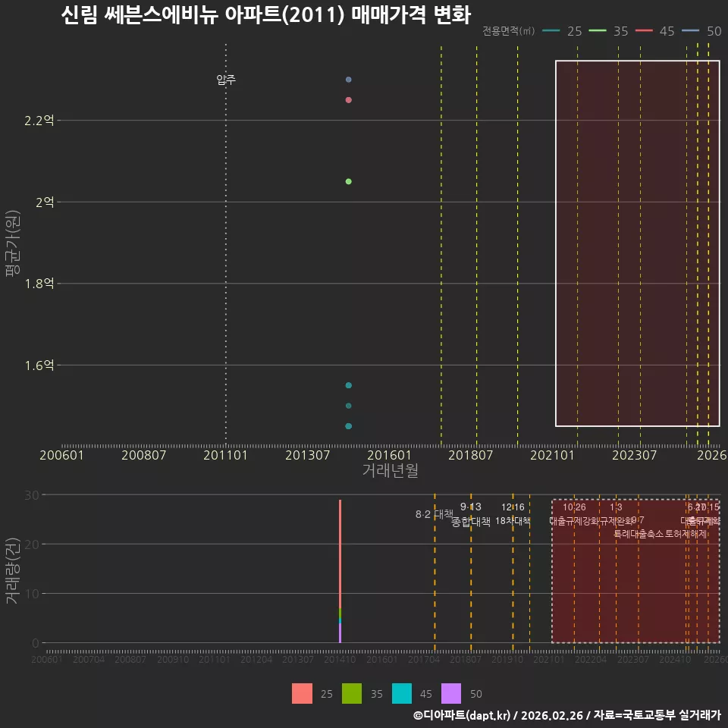Click the '1·3' annotation label
Image resolution: width=728 pixels, height=728 pixels.
[616, 507]
